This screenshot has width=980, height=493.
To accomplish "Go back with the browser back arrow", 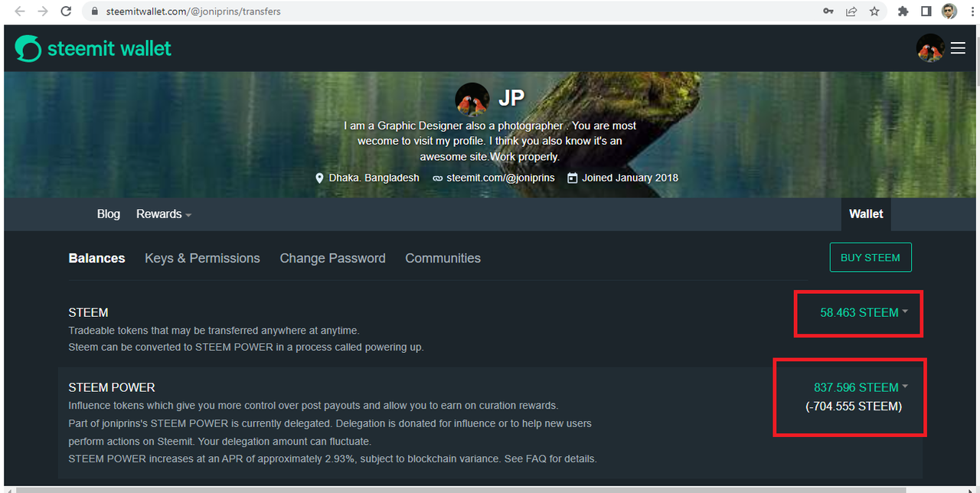I will (x=19, y=11).
